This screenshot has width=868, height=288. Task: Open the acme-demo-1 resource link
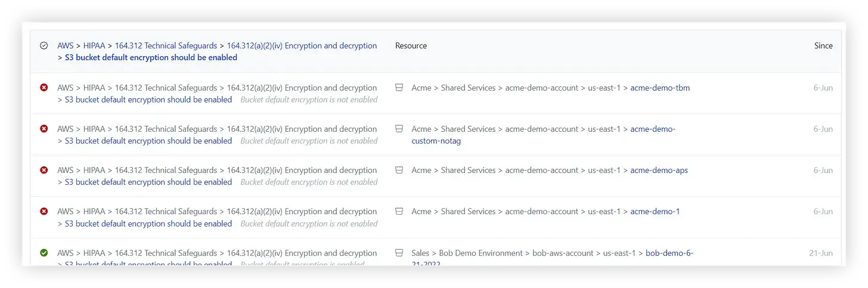pyautogui.click(x=655, y=211)
